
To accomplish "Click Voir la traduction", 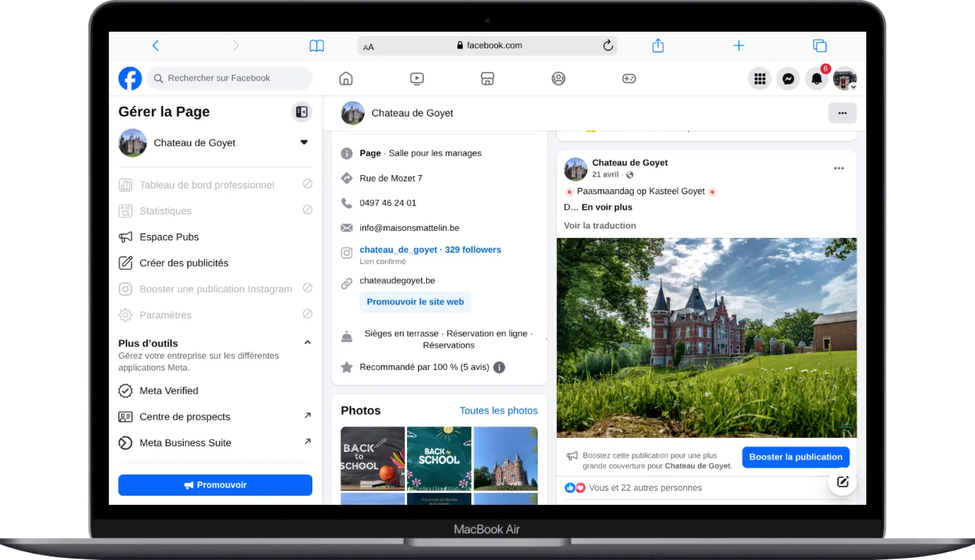I will pyautogui.click(x=600, y=225).
